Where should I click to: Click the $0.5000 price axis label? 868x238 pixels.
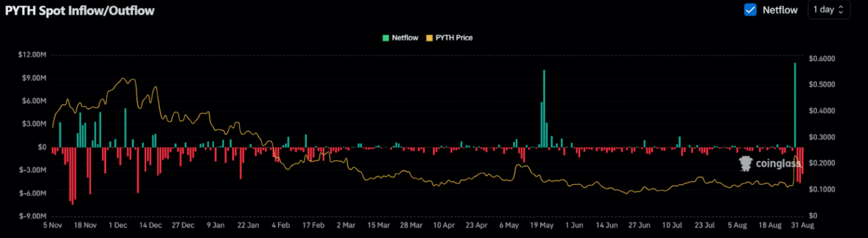[822, 85]
